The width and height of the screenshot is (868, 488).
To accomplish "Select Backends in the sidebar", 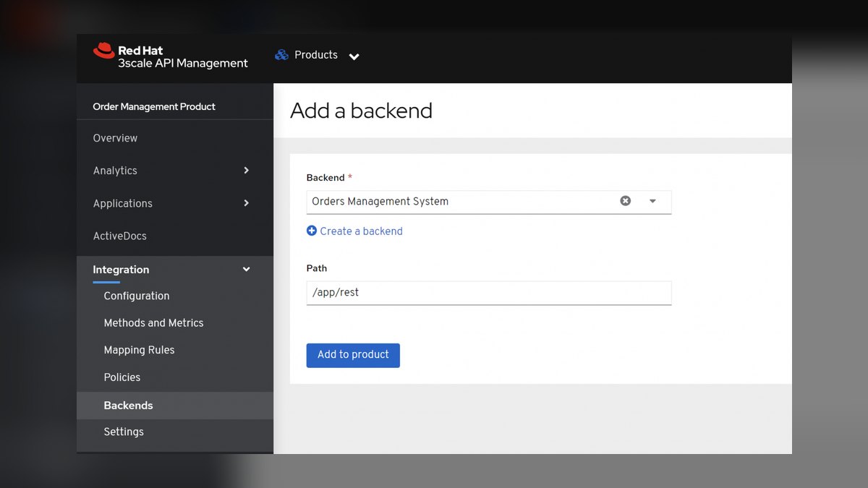I will [x=175, y=406].
